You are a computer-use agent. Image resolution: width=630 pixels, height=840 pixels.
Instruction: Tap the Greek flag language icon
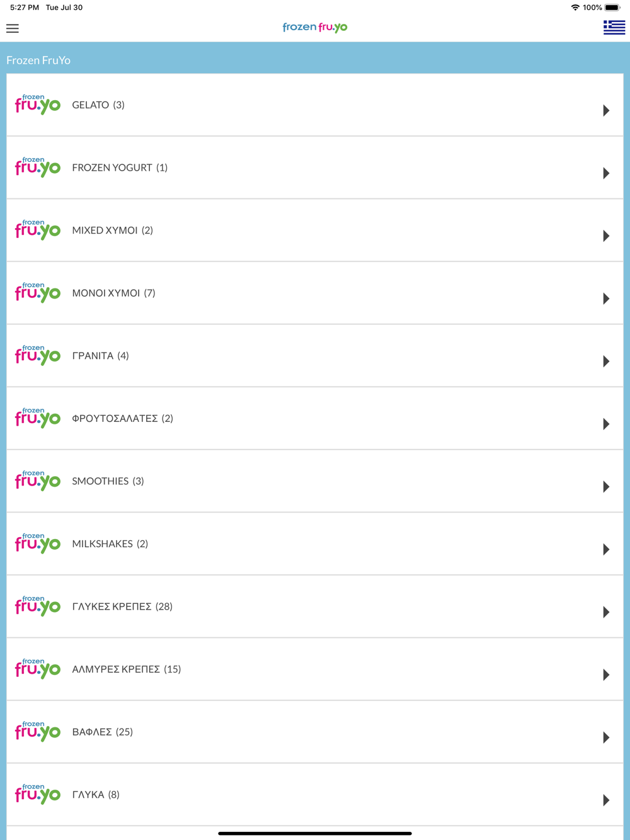614,27
